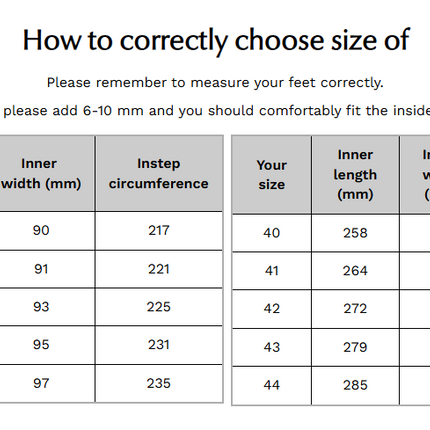This screenshot has width=430, height=430.
Task: Click the 'How to correctly choose size of' heading
Action: coord(216,40)
